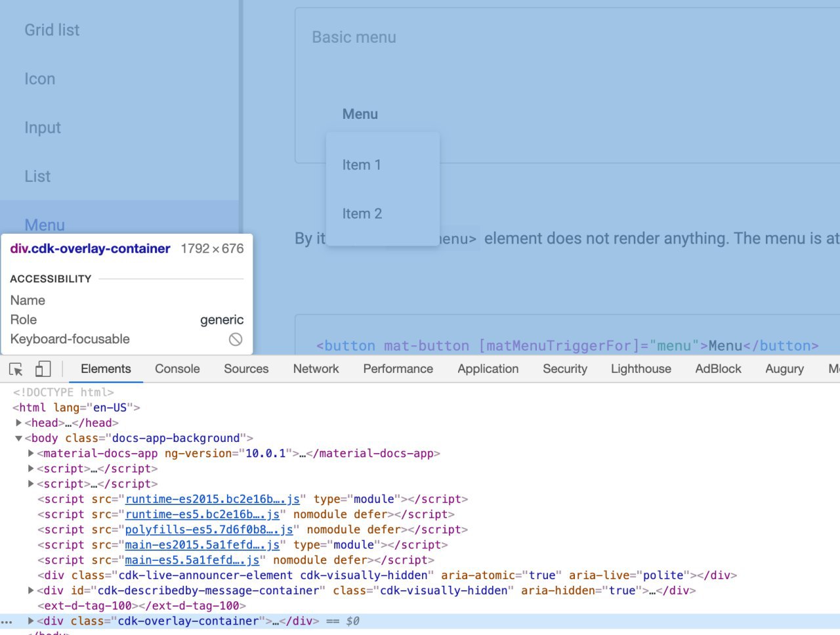Open Grid list in the sidebar

coord(52,30)
